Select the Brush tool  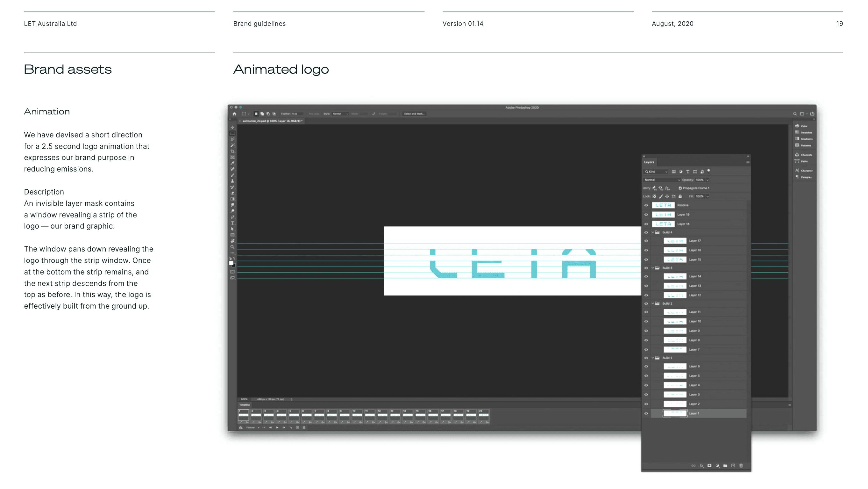pos(232,175)
